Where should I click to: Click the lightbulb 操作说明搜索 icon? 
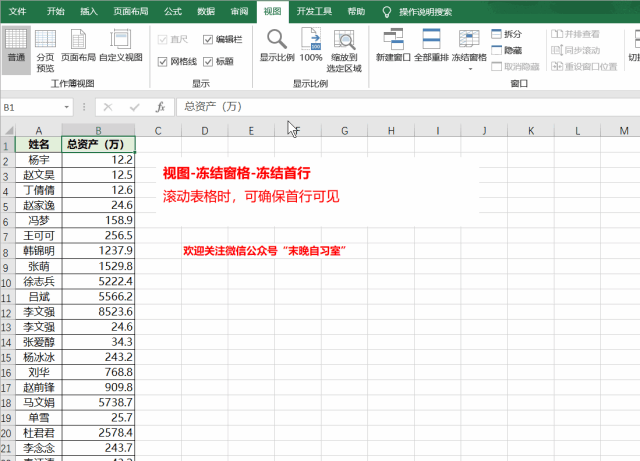click(x=387, y=12)
